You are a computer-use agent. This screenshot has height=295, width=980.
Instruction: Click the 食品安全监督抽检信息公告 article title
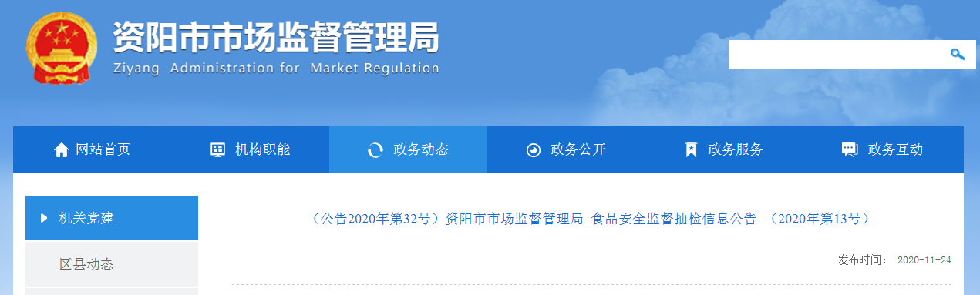(591, 219)
